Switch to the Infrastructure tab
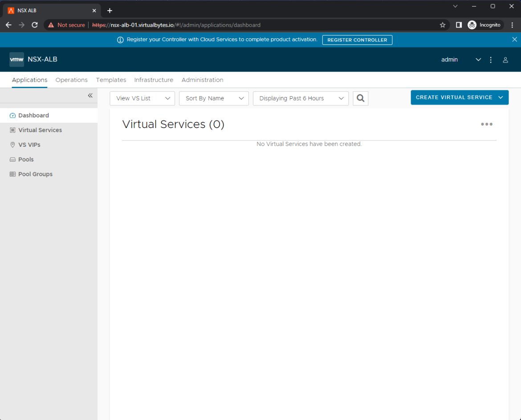The height and width of the screenshot is (420, 521). coord(154,80)
